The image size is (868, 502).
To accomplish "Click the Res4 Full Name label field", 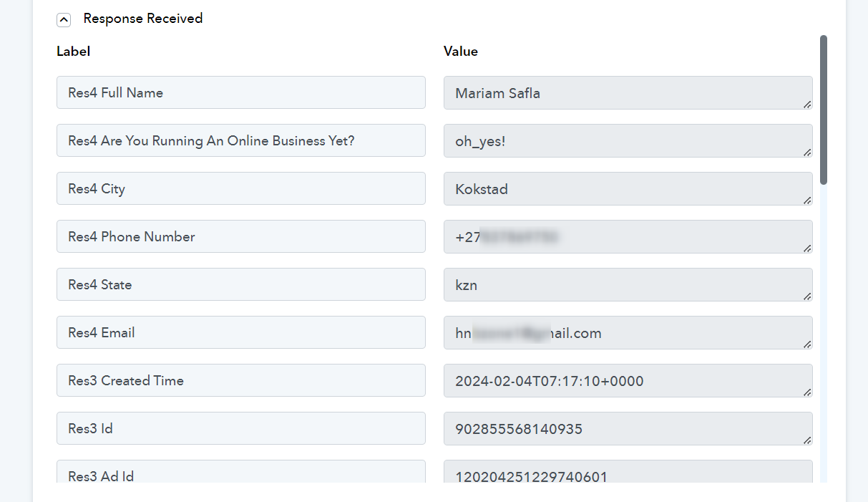I will (x=241, y=92).
